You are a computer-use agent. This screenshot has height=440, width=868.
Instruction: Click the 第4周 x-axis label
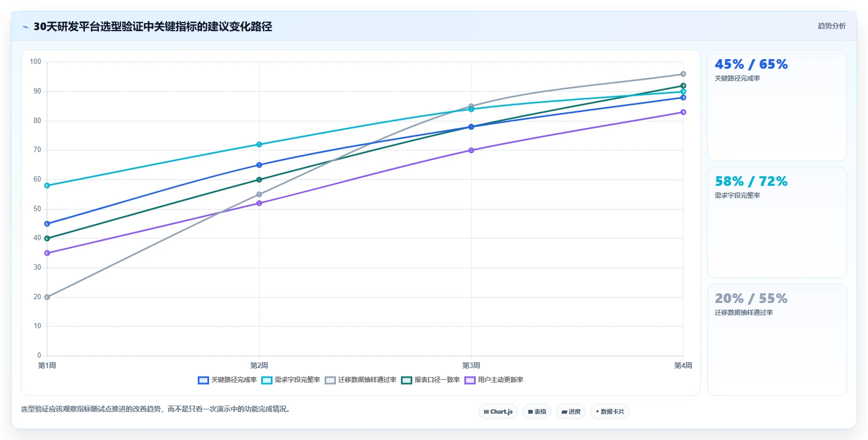click(683, 365)
